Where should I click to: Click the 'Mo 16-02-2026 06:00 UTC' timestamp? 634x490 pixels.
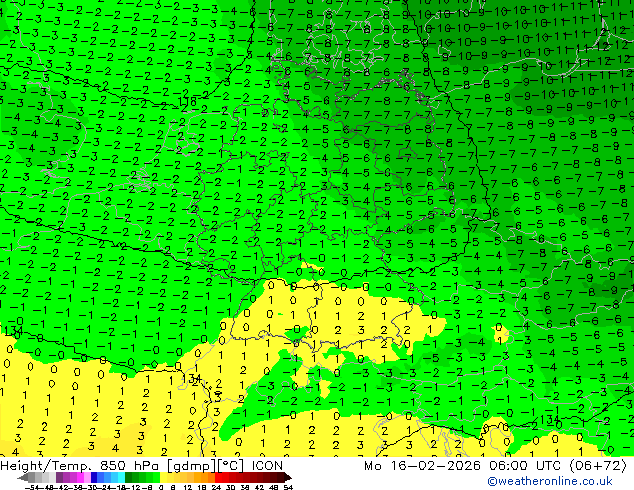tap(464, 466)
